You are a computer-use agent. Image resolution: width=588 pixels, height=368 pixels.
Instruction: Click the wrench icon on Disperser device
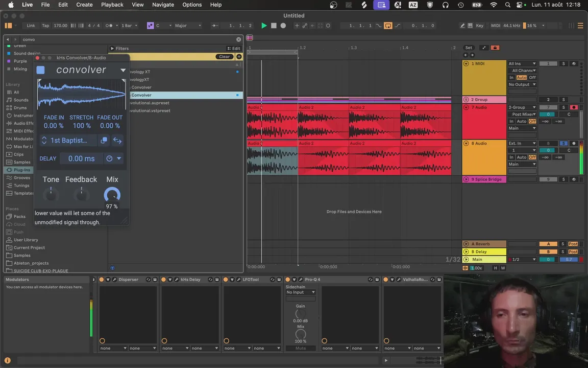point(115,280)
